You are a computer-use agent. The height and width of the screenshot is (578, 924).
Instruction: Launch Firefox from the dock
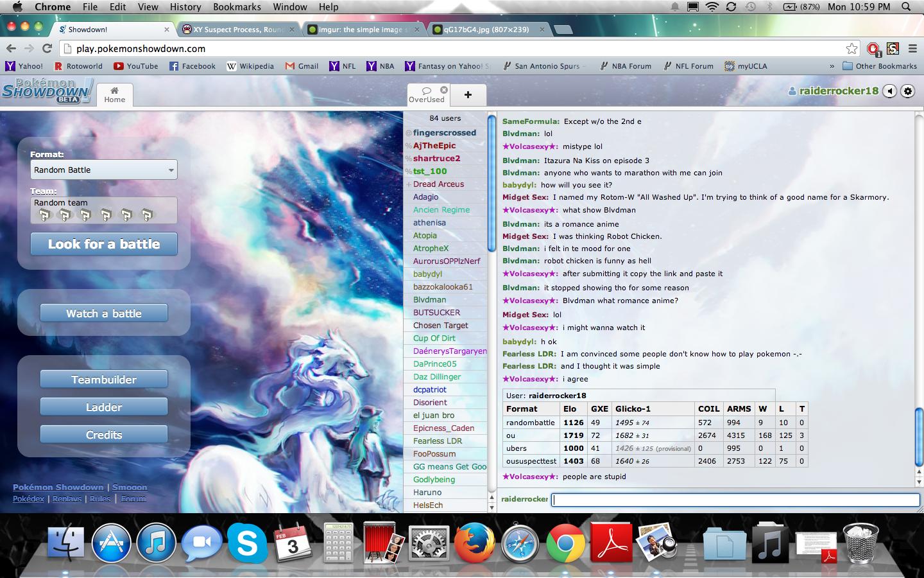point(474,543)
